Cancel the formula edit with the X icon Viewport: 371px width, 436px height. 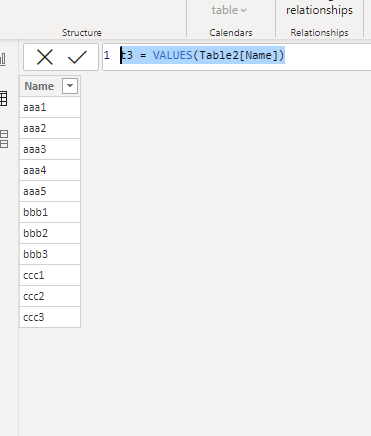click(45, 57)
